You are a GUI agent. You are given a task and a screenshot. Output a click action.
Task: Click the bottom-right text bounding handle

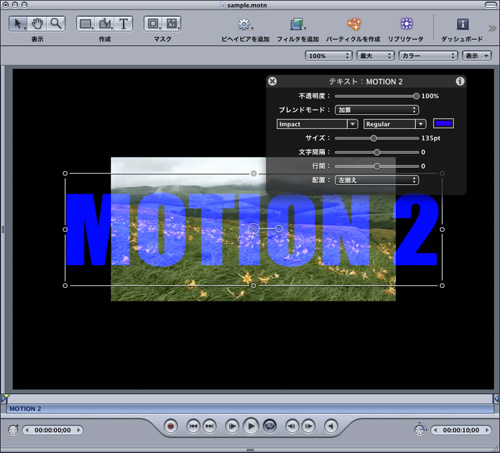tap(442, 286)
